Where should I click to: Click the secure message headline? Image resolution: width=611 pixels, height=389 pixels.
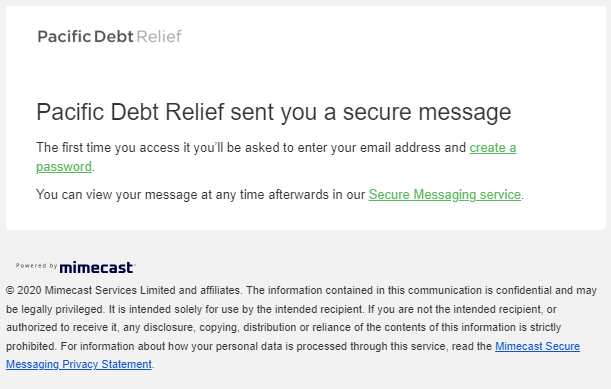pyautogui.click(x=274, y=112)
